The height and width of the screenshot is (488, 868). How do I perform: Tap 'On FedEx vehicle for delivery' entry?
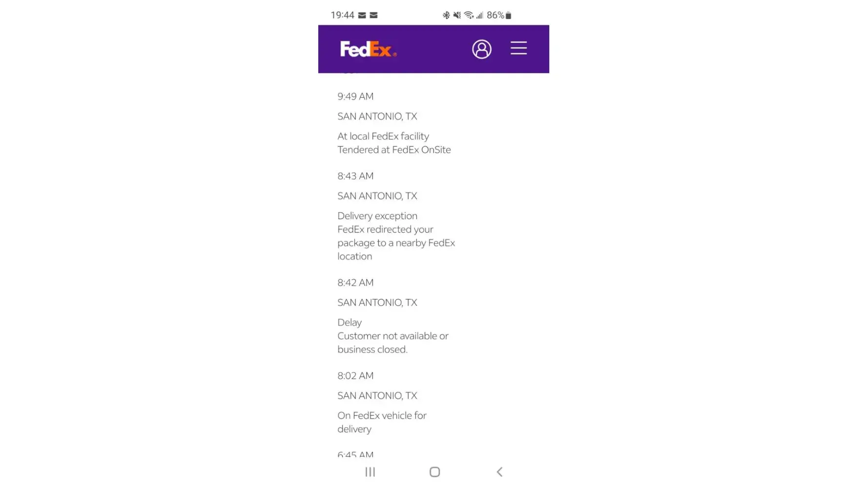(x=382, y=422)
